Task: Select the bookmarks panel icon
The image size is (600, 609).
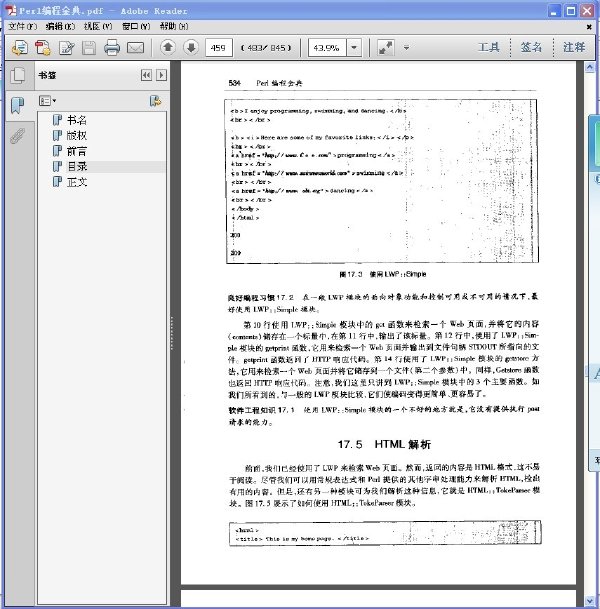Action: 17,105
